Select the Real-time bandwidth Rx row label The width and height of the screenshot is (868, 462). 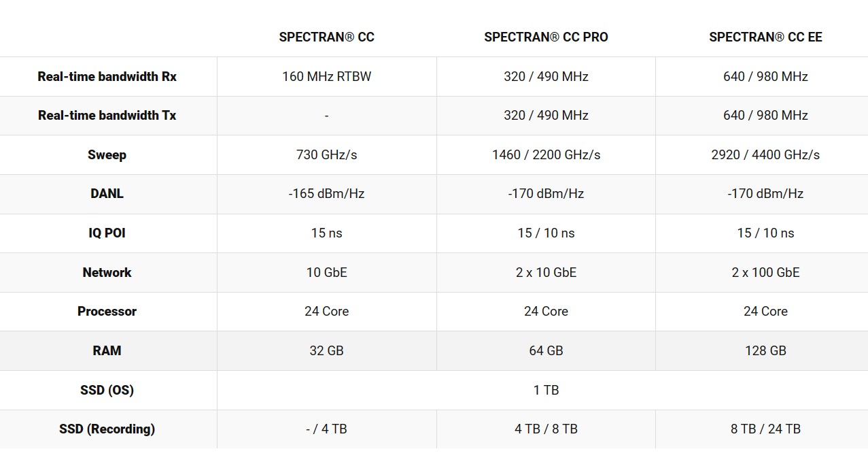pyautogui.click(x=107, y=76)
